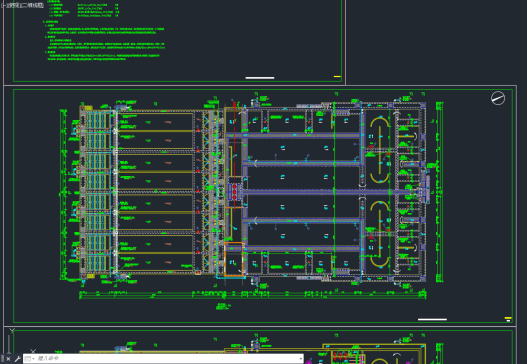Select the north arrow compass symbol
The width and height of the screenshot is (527, 364).
(x=498, y=98)
